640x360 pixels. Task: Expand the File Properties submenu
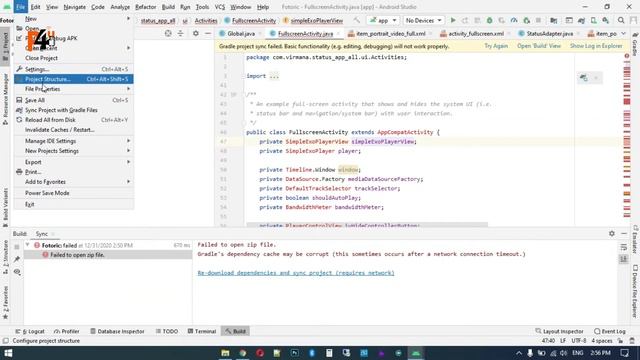click(x=74, y=89)
